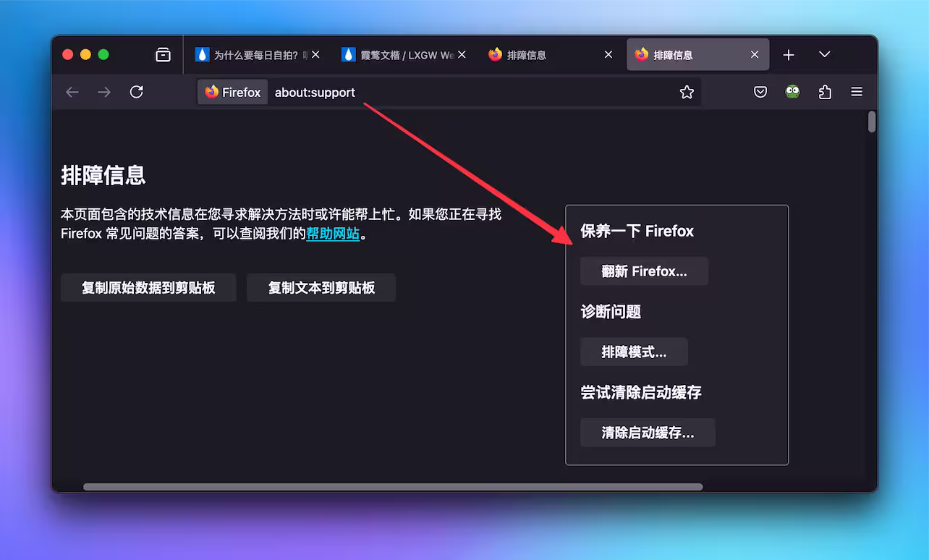Viewport: 929px width, 560px height.
Task: Click the 诊断问题 heading
Action: pyautogui.click(x=611, y=312)
